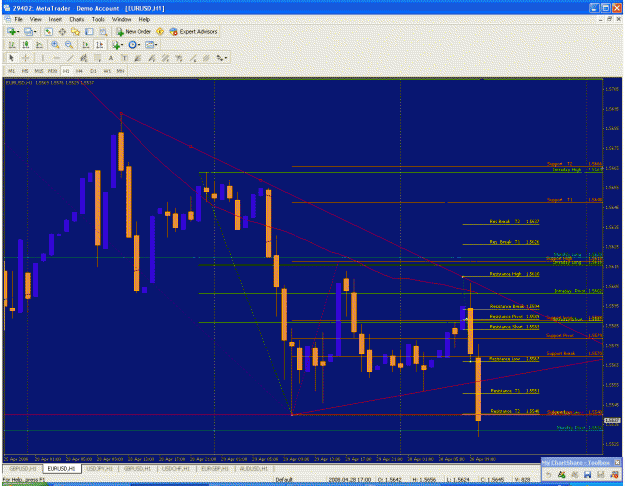625x486 pixels.
Task: Pick the Fibonacci Retracement tool
Action: tap(97, 58)
